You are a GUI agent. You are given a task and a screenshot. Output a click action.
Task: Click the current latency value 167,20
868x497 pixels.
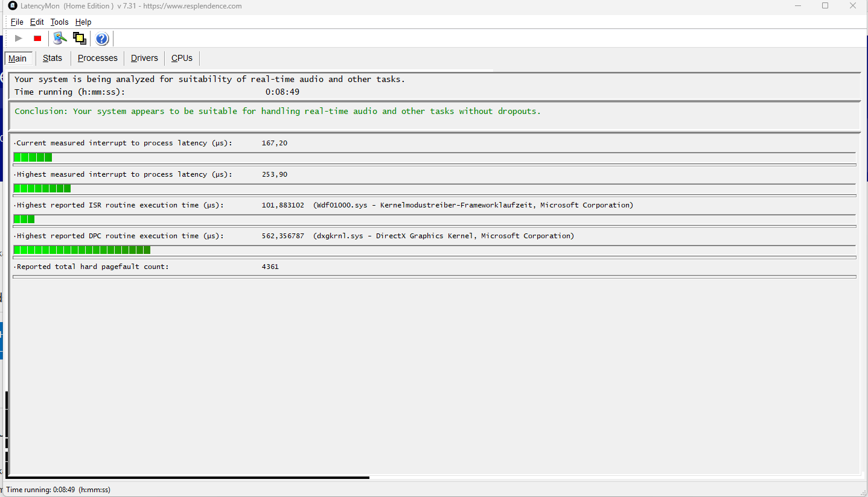coord(275,143)
